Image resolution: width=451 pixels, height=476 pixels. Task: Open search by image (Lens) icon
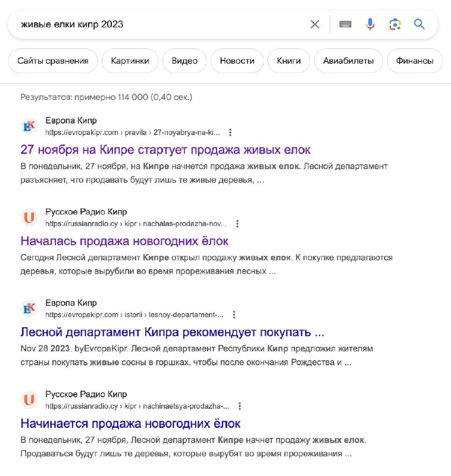coord(395,24)
